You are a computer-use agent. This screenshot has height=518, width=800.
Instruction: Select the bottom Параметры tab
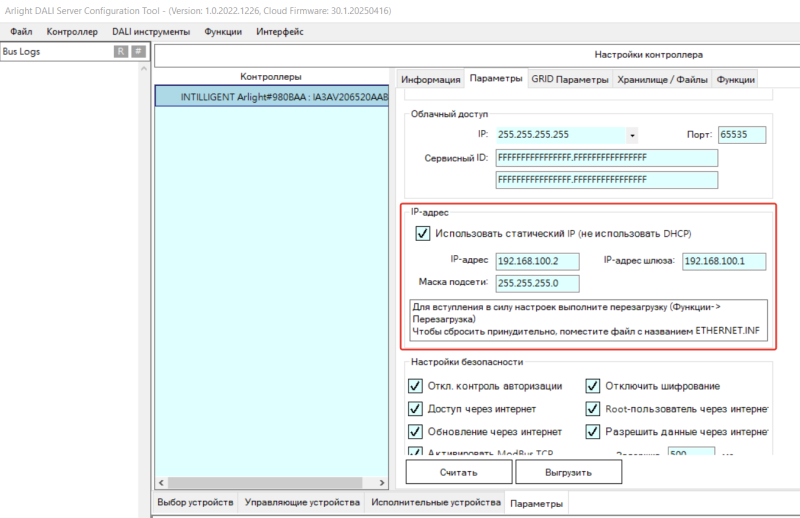[536, 503]
